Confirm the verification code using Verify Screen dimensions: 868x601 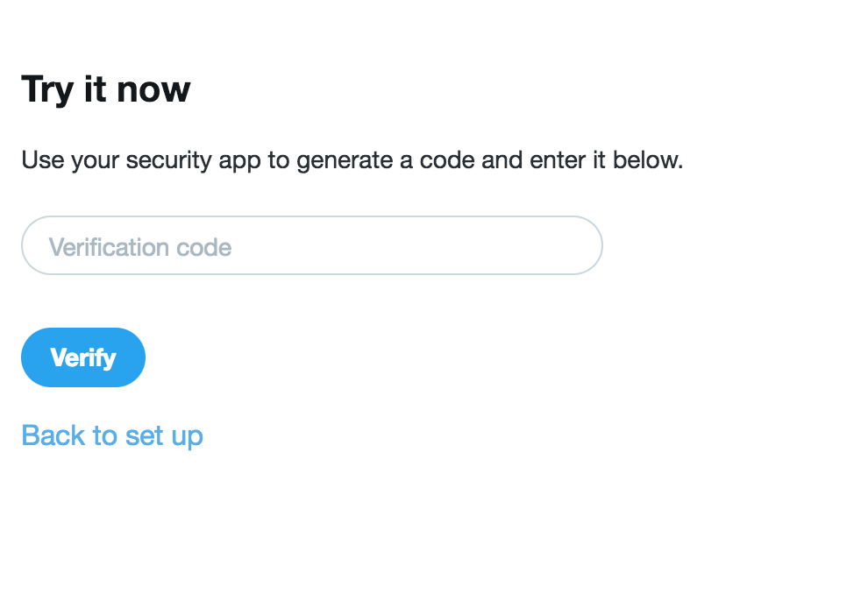83,357
